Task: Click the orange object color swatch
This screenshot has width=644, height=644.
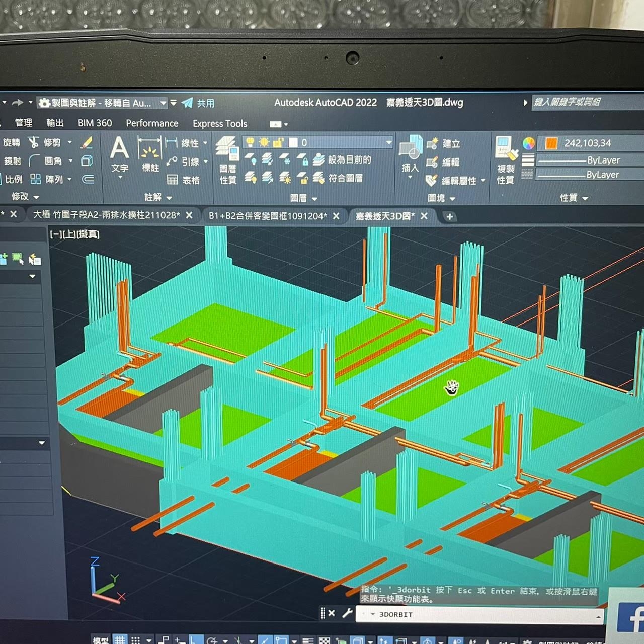Action: (551, 143)
